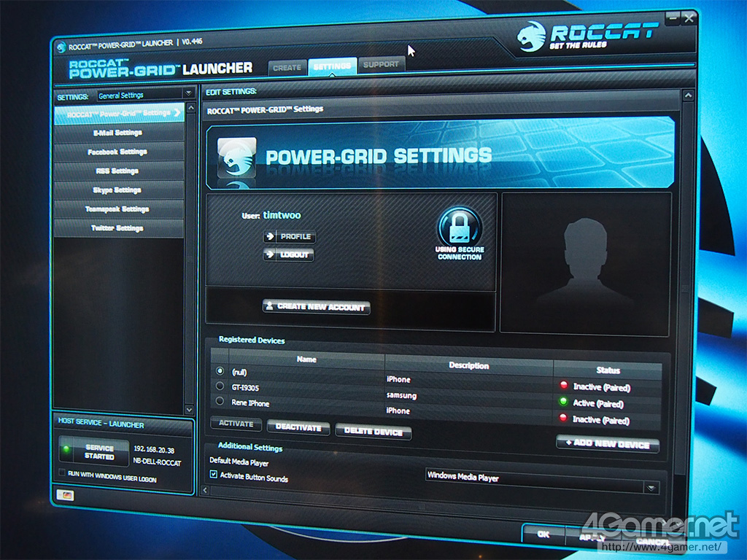The image size is (747, 560).
Task: Click edit settings scroll up arrow
Action: tap(687, 96)
